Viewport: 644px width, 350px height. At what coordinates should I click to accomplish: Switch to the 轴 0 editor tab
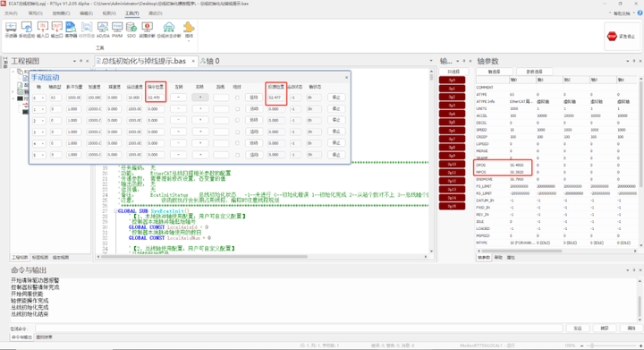[210, 61]
